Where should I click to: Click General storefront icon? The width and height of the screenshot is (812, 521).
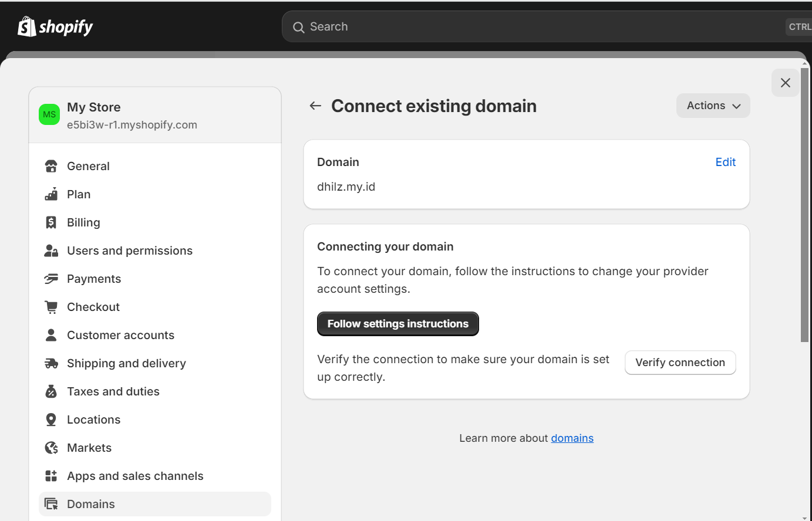[x=51, y=166]
